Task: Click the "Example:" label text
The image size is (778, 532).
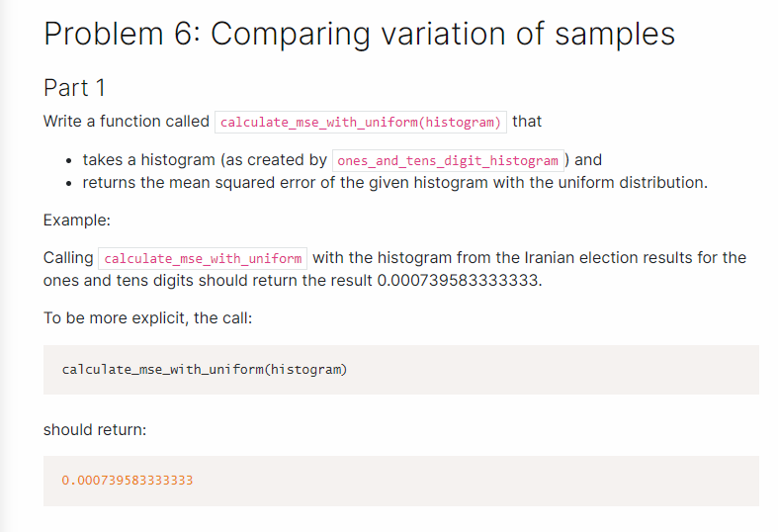Action: tap(77, 220)
